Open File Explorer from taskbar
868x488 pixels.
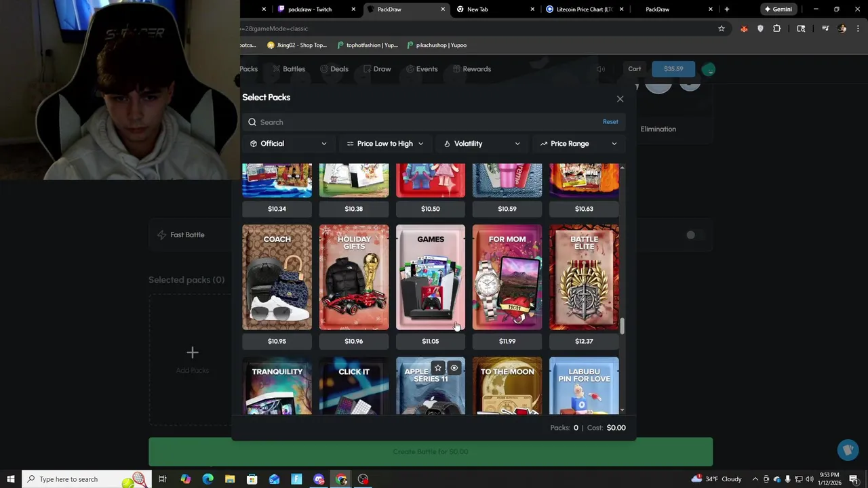[230, 479]
